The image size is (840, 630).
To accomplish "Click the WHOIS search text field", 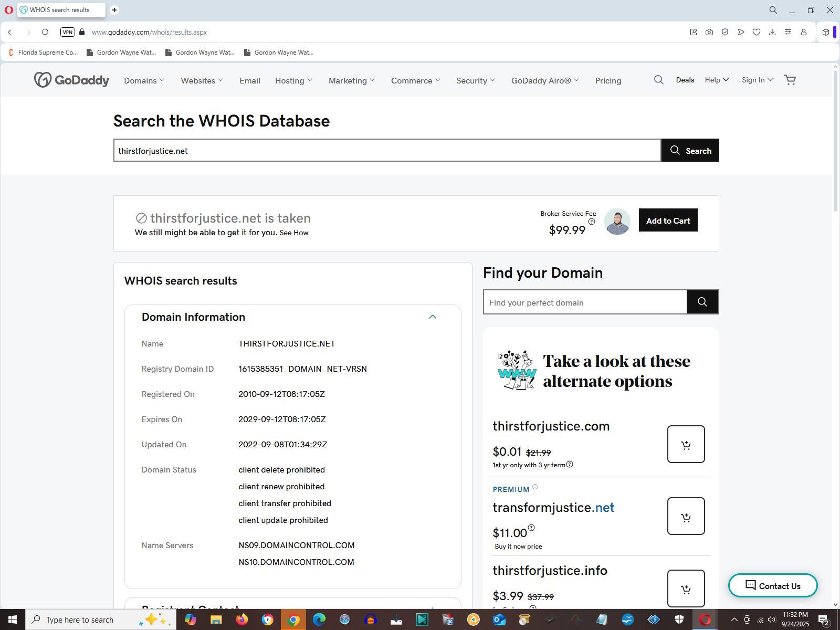I will (x=387, y=151).
